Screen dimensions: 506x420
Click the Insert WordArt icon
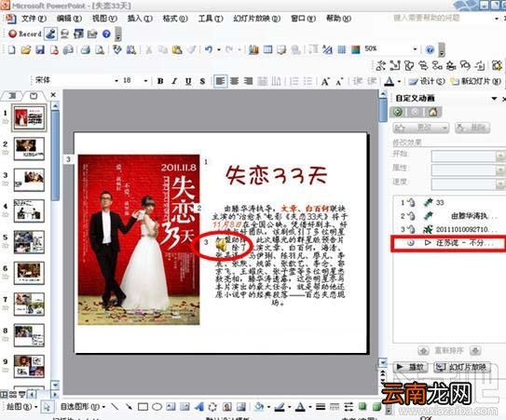(199, 407)
